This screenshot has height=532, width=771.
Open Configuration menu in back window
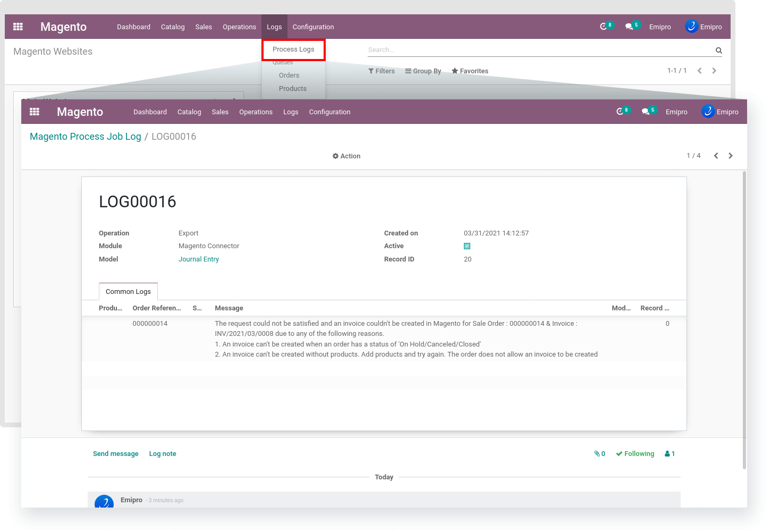[x=313, y=27]
